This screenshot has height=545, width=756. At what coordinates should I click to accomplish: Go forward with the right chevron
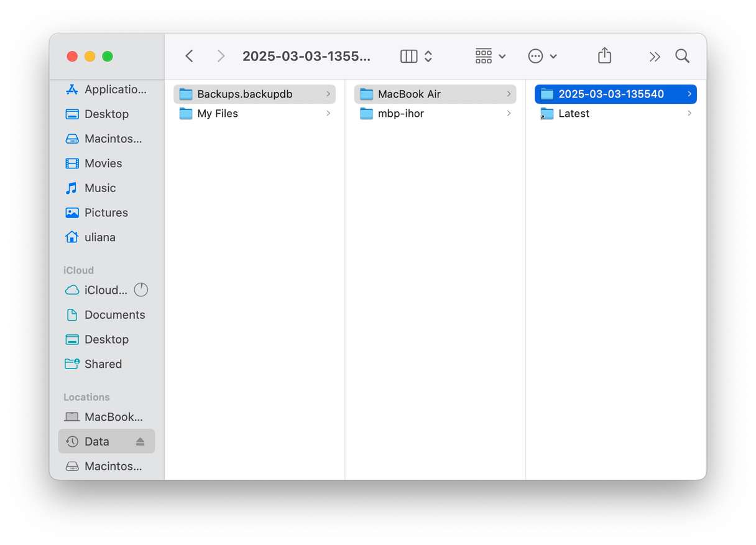click(x=221, y=57)
